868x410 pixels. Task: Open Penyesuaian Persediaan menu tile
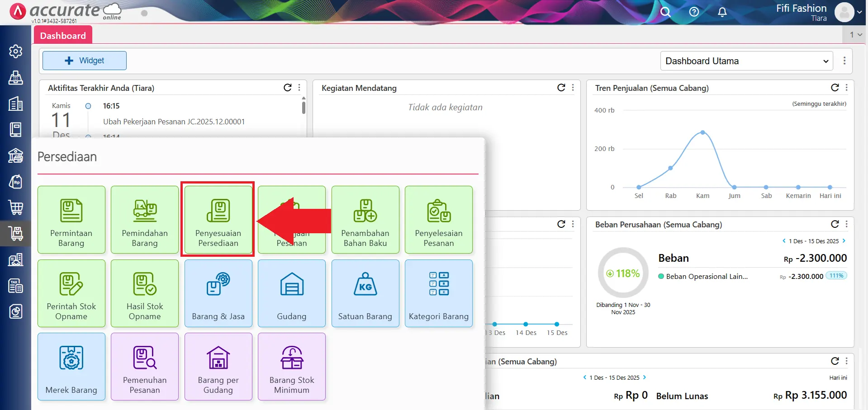tap(218, 220)
